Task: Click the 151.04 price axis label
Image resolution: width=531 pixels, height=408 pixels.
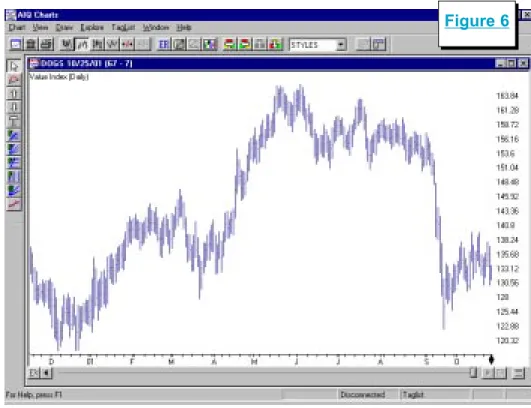Action: [x=507, y=167]
